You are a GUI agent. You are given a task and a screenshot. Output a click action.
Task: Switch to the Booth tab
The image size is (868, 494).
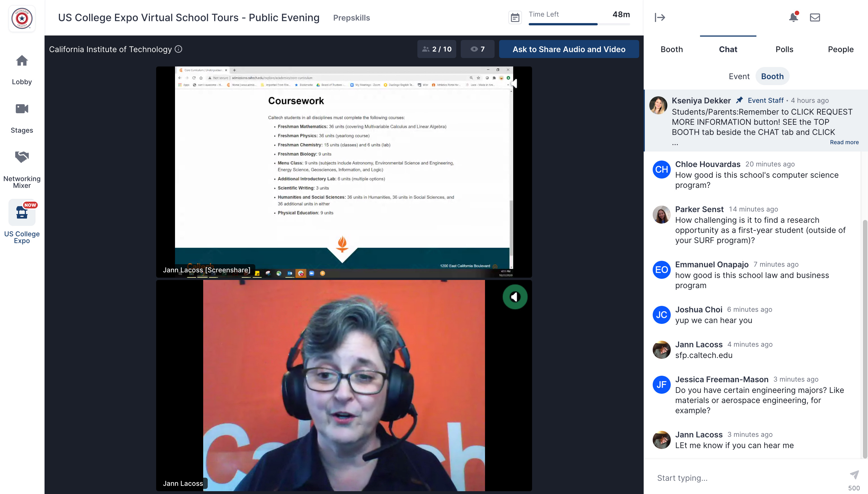672,49
